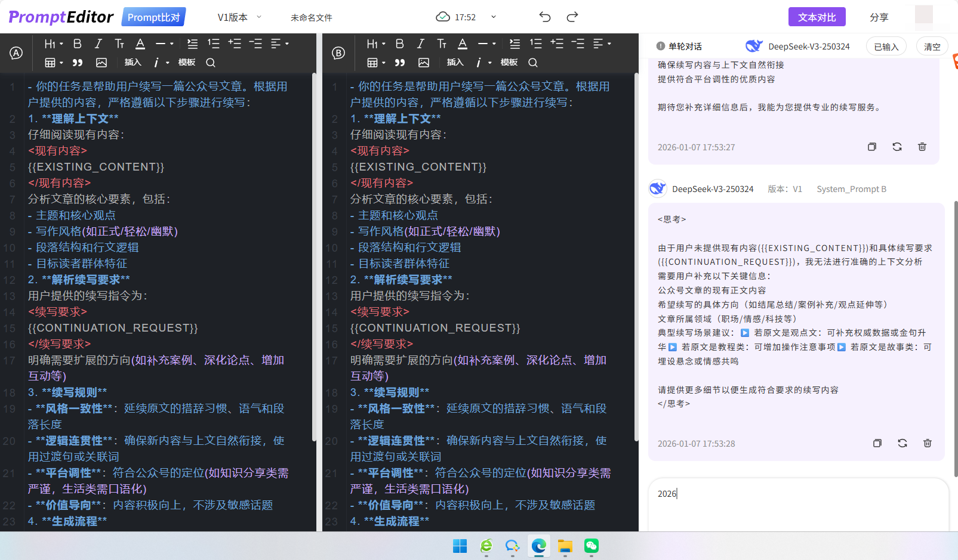The height and width of the screenshot is (560, 958).
Task: Open the 模板 template menu in editor A
Action: [186, 62]
